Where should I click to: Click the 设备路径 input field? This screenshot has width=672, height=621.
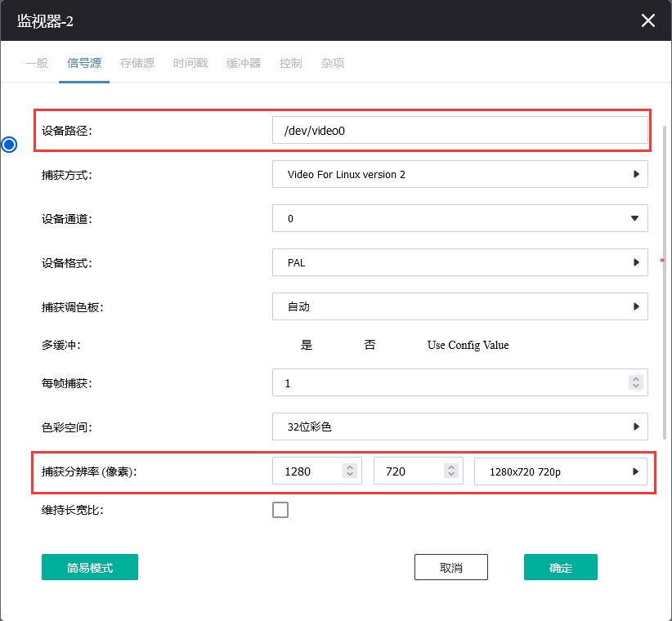pos(459,130)
